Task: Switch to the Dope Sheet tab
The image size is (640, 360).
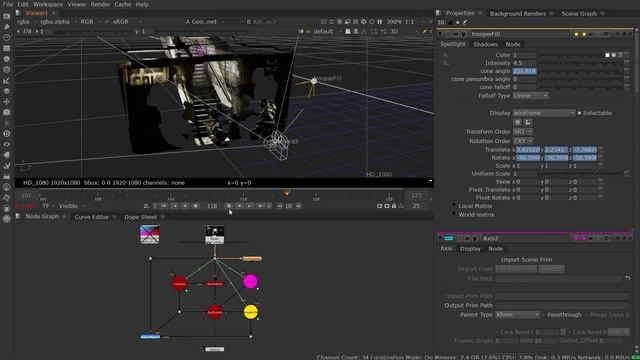Action: 140,217
